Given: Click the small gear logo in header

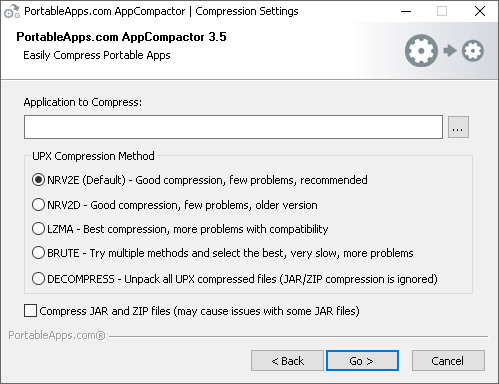Looking at the screenshot, I should coord(473,51).
